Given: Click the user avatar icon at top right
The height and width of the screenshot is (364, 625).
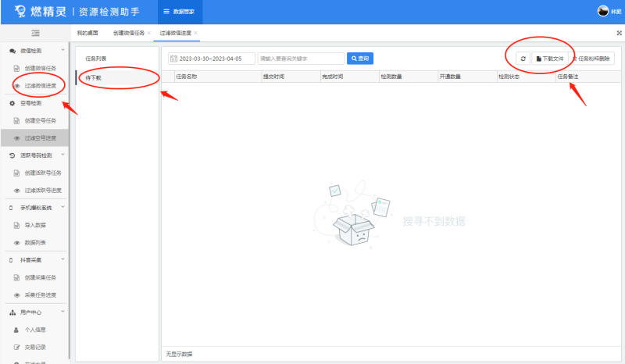Looking at the screenshot, I should [602, 11].
